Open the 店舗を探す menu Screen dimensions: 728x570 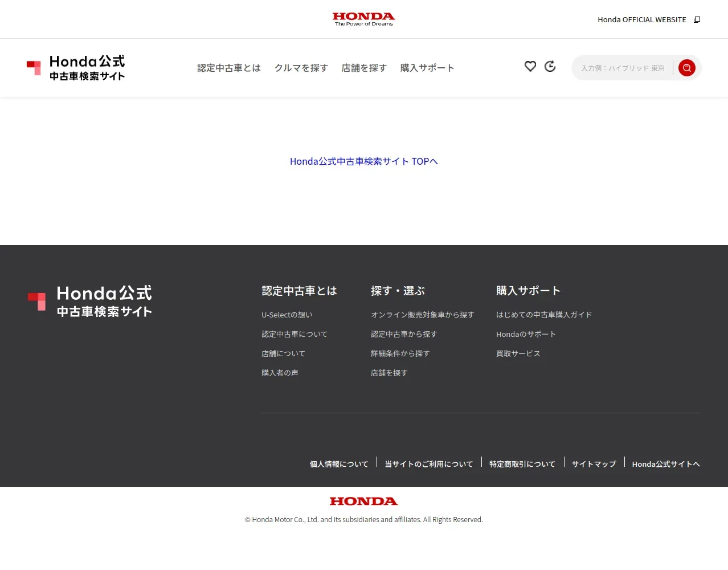pyautogui.click(x=364, y=68)
